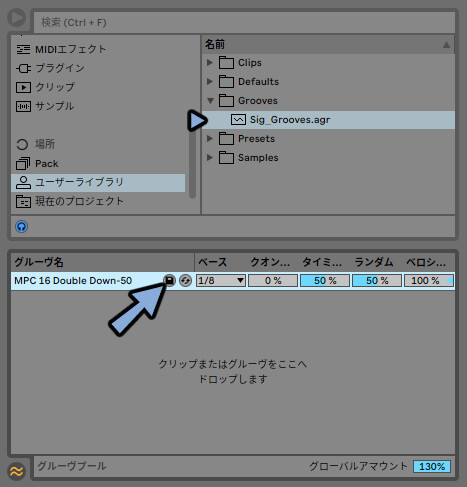The height and width of the screenshot is (487, 467).
Task: Collapse the browser with the top-left round arrow
Action: click(x=17, y=18)
